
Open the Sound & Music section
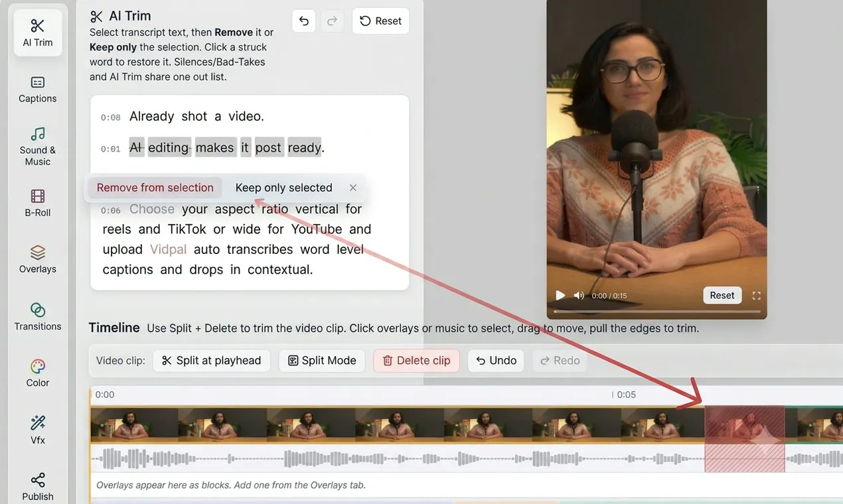(x=38, y=147)
